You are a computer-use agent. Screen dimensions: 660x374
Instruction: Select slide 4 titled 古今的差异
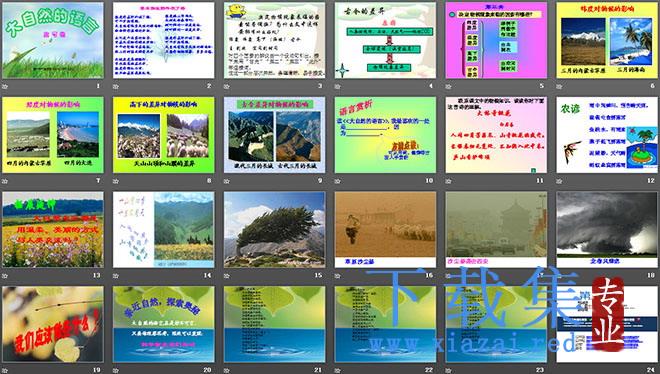[385, 40]
